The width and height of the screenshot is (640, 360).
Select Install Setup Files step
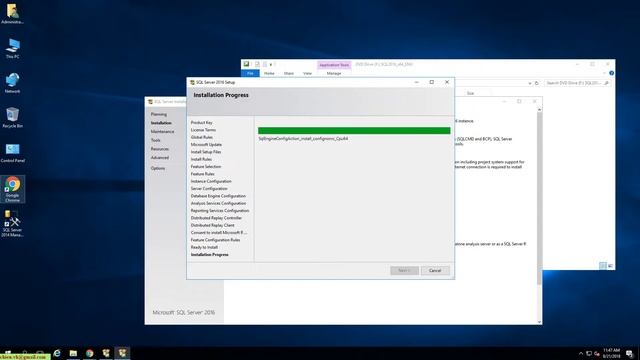(206, 152)
